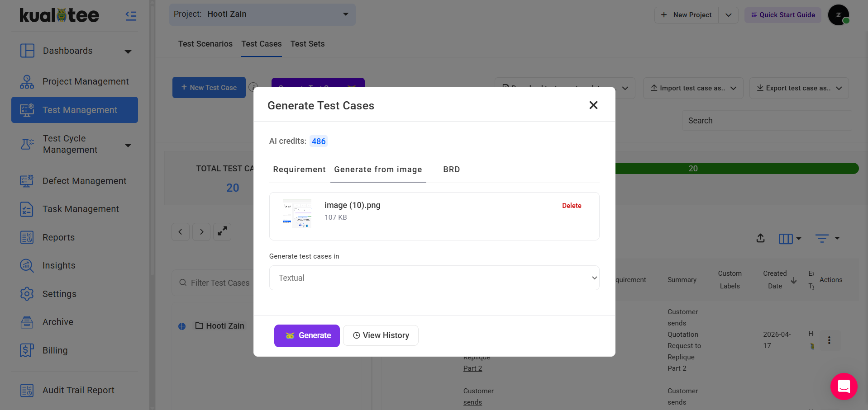Delete the uploaded image (10).png
The width and height of the screenshot is (868, 410).
click(572, 206)
